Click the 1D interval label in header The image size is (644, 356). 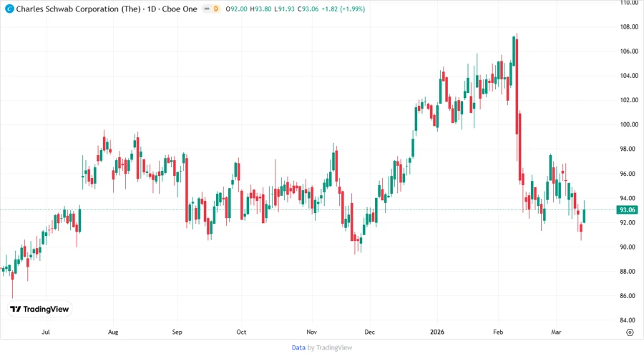(x=152, y=9)
